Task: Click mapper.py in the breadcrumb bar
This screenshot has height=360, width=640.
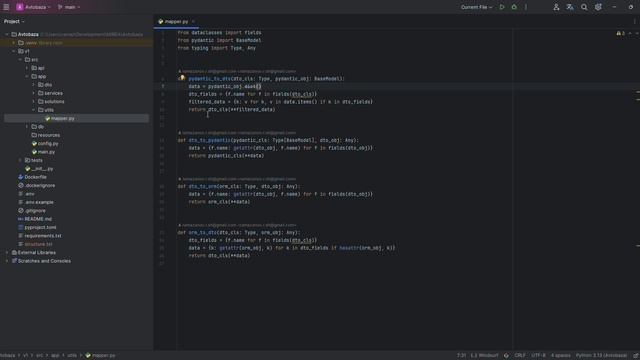Action: 100,355
